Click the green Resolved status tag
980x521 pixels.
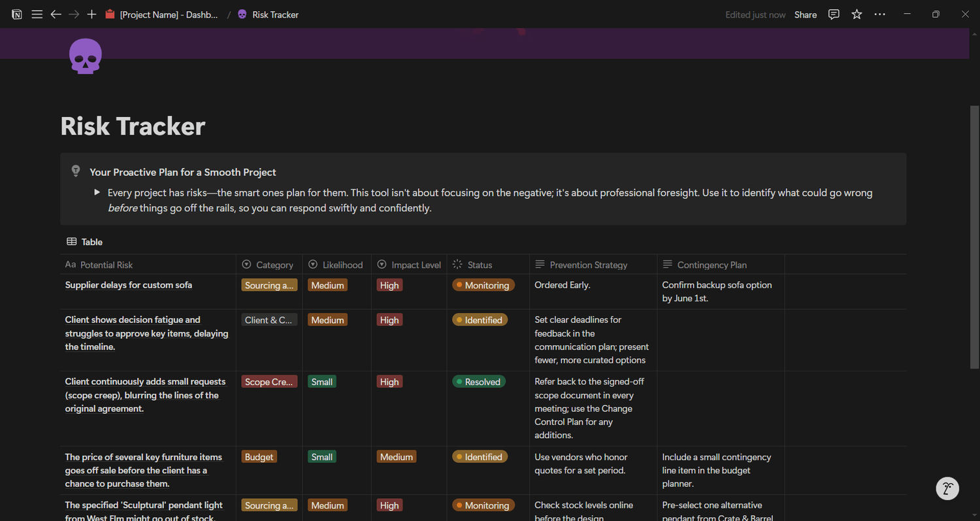pyautogui.click(x=479, y=382)
